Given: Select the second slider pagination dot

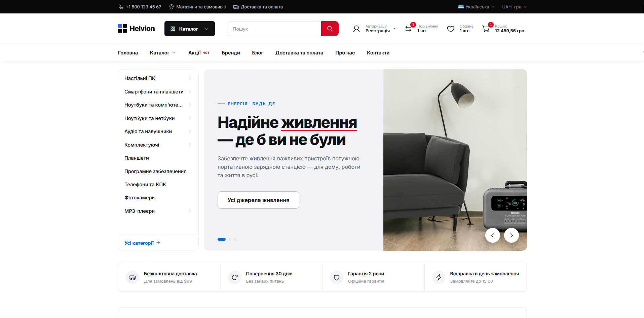Looking at the screenshot, I should 230,239.
